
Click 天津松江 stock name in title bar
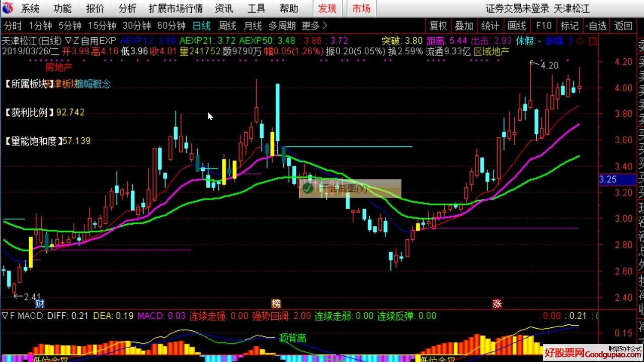coord(572,9)
